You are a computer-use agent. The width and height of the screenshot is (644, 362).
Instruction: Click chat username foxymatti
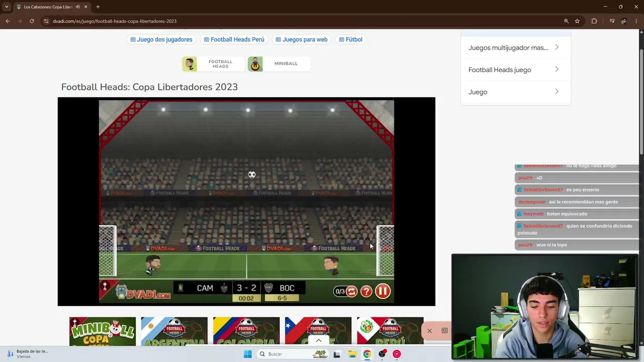[533, 214]
